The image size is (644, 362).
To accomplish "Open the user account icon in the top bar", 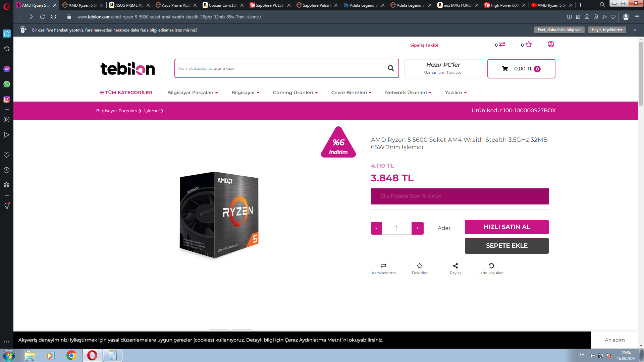I will [551, 44].
